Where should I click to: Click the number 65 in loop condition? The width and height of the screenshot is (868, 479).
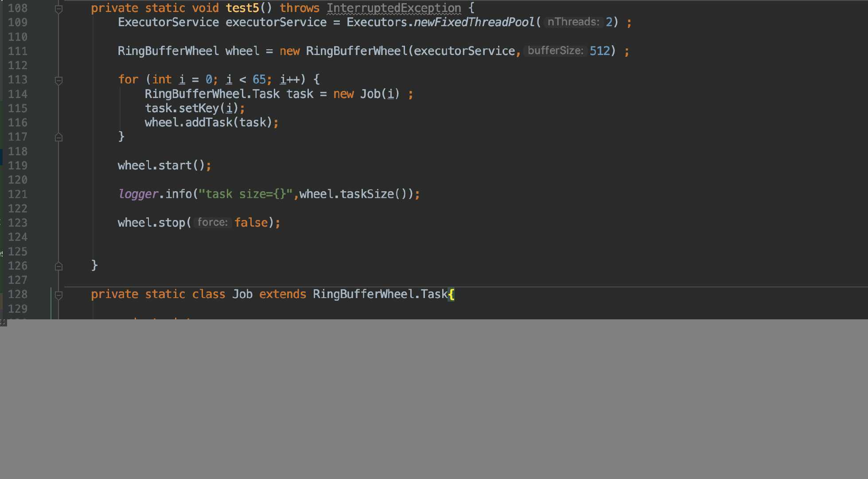click(259, 79)
